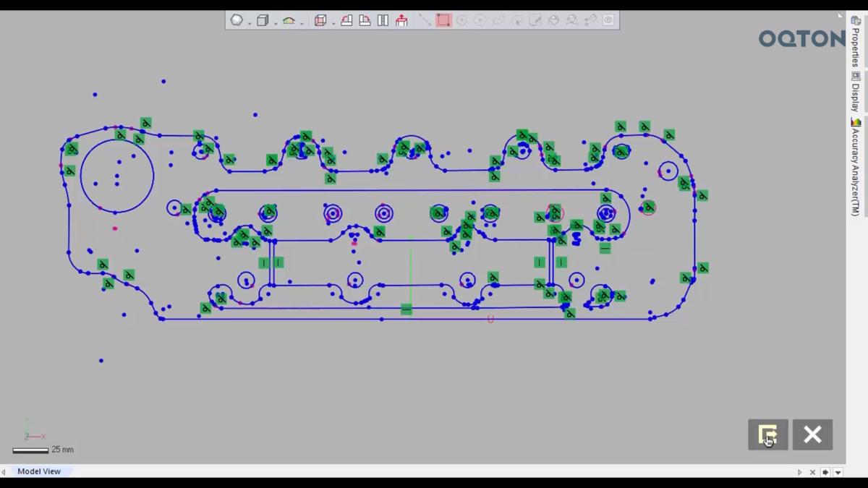Click the flip viewpoint icon

pos(383,20)
